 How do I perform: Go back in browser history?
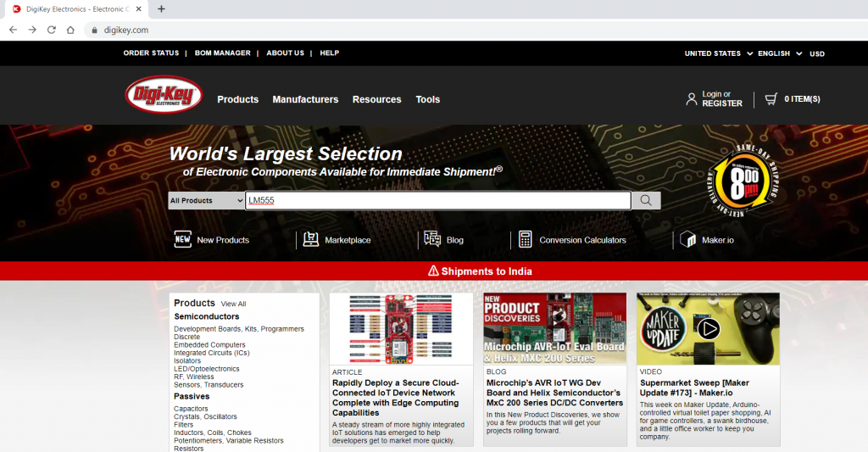click(14, 30)
